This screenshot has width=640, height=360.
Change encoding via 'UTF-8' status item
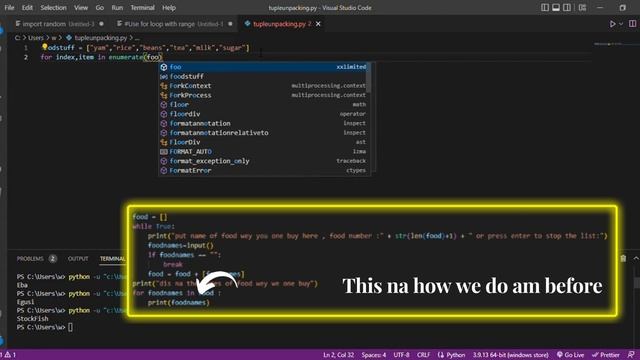402,355
